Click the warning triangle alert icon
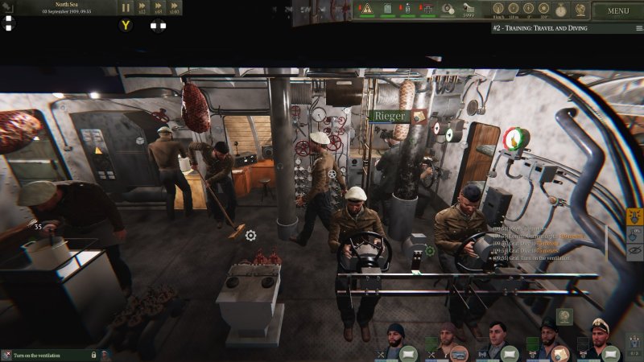The width and height of the screenshot is (644, 362). coord(367,8)
